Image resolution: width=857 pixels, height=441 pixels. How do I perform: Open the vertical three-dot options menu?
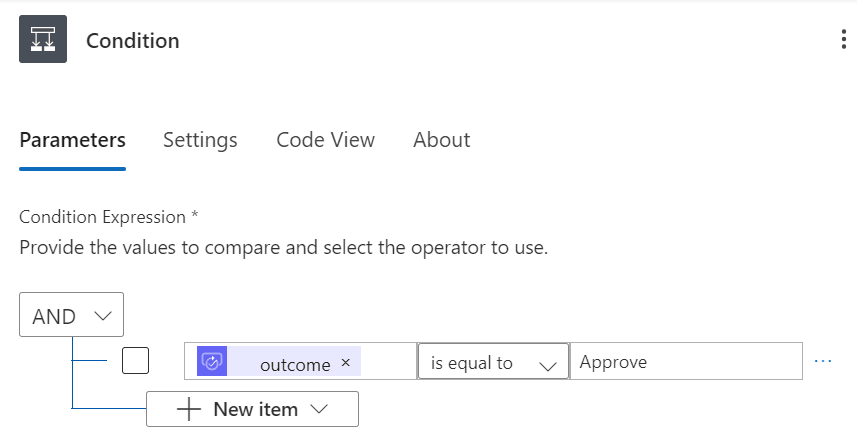(x=844, y=40)
